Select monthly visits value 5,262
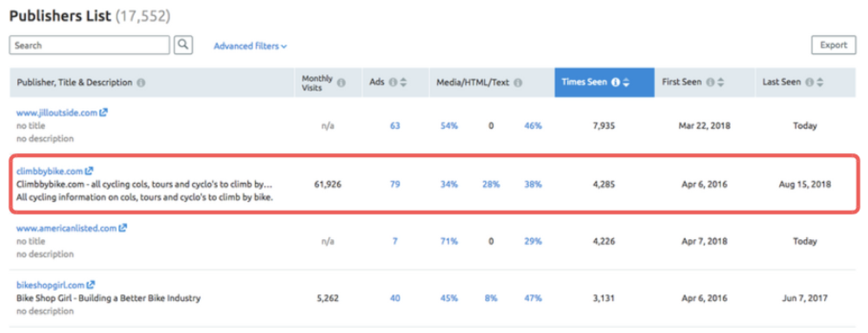 tap(328, 298)
